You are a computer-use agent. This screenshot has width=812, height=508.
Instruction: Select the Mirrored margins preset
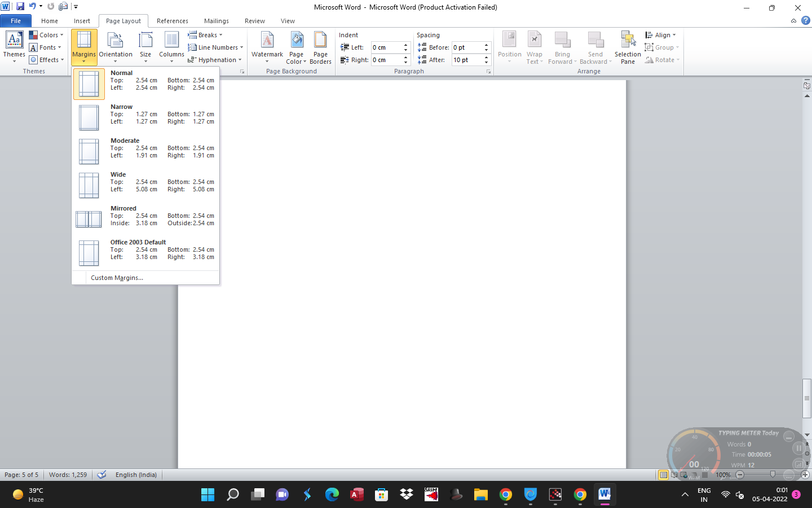point(145,219)
